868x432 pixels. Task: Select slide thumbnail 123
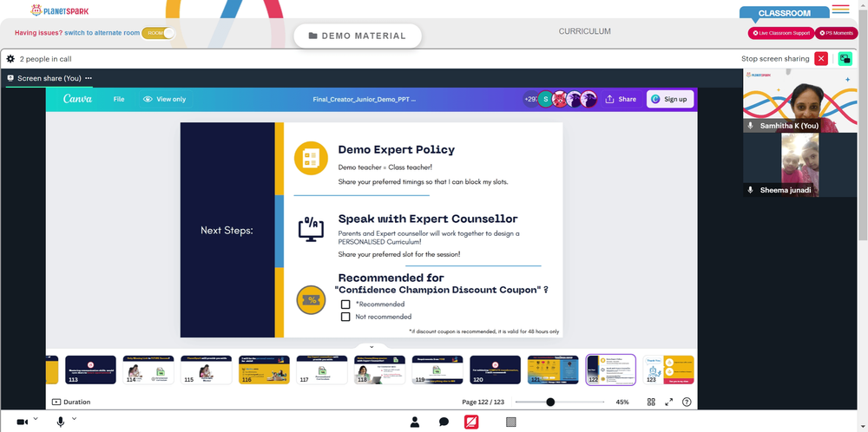click(668, 370)
